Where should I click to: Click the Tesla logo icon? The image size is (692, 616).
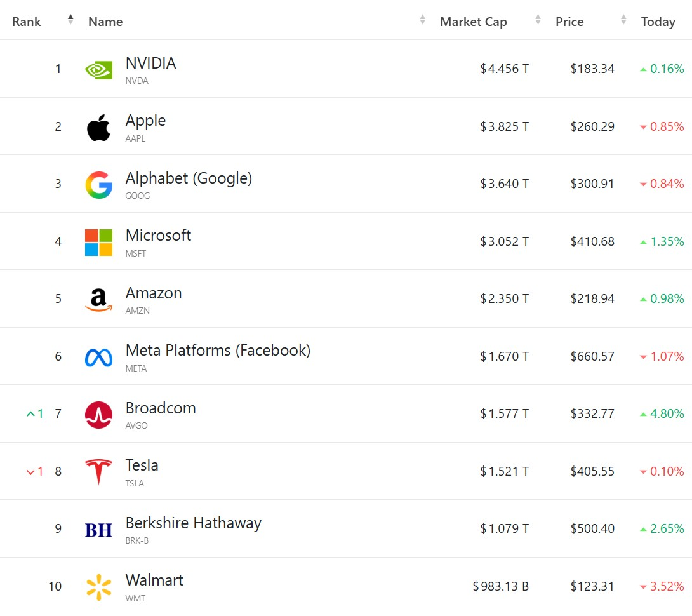tap(98, 472)
